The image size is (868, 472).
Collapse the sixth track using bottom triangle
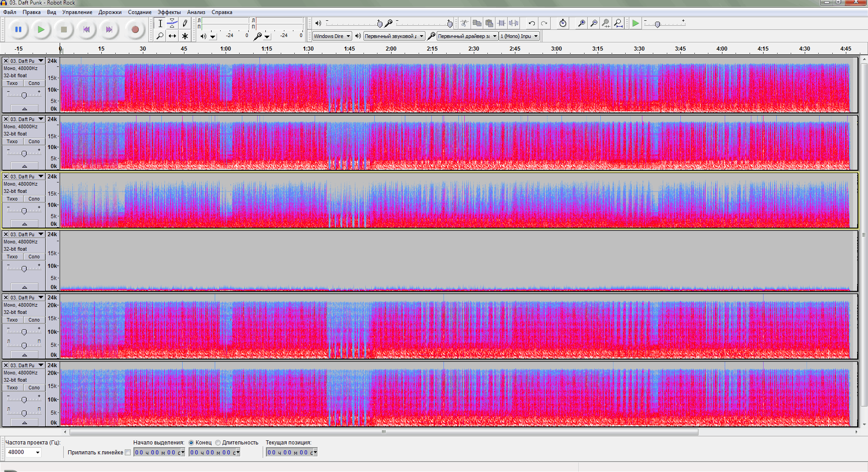24,423
